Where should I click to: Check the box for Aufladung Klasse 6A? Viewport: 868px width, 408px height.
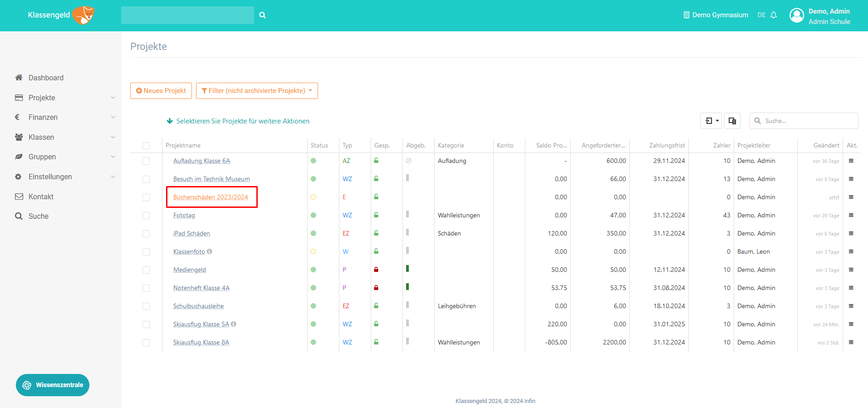pyautogui.click(x=146, y=161)
